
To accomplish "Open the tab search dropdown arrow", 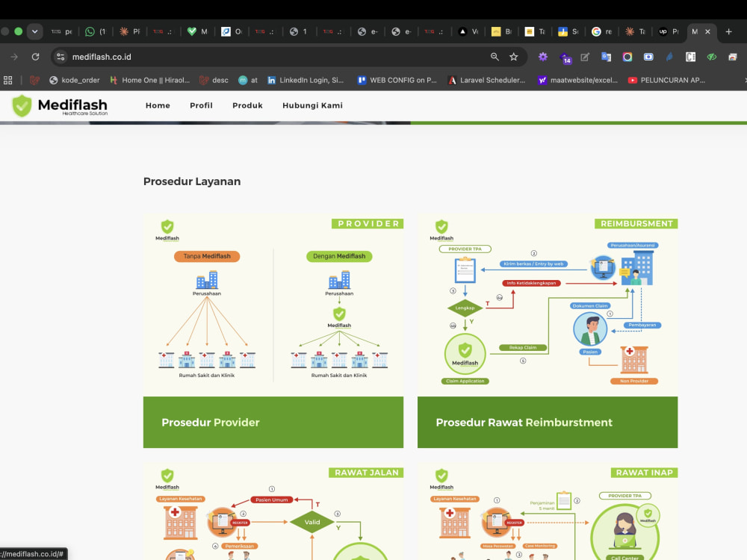I will pos(35,31).
